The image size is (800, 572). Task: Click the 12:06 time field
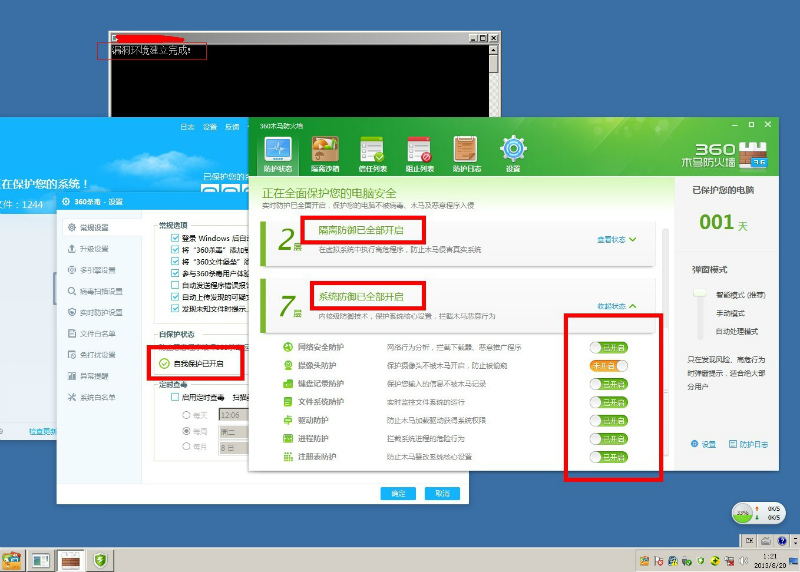point(234,415)
